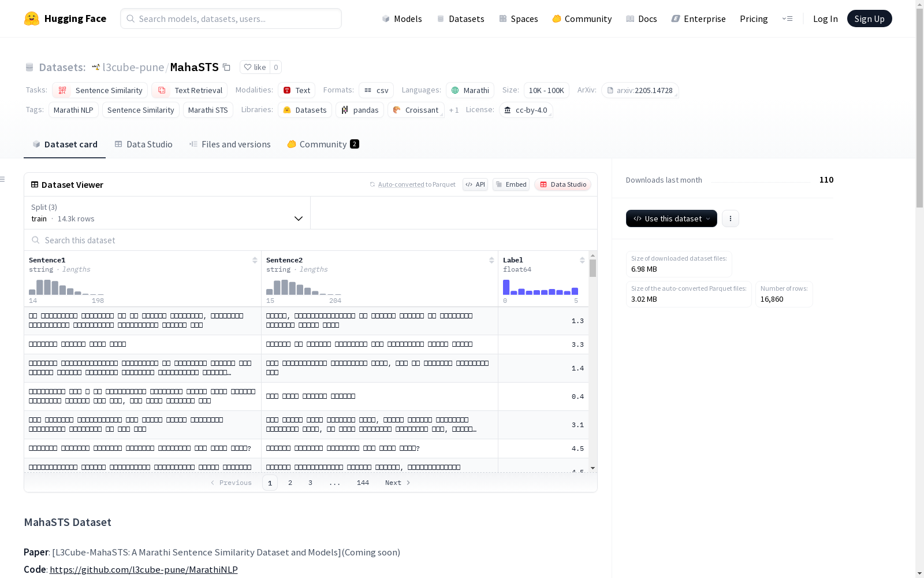Click the Hugging Face logo
The image size is (924, 578).
[65, 18]
